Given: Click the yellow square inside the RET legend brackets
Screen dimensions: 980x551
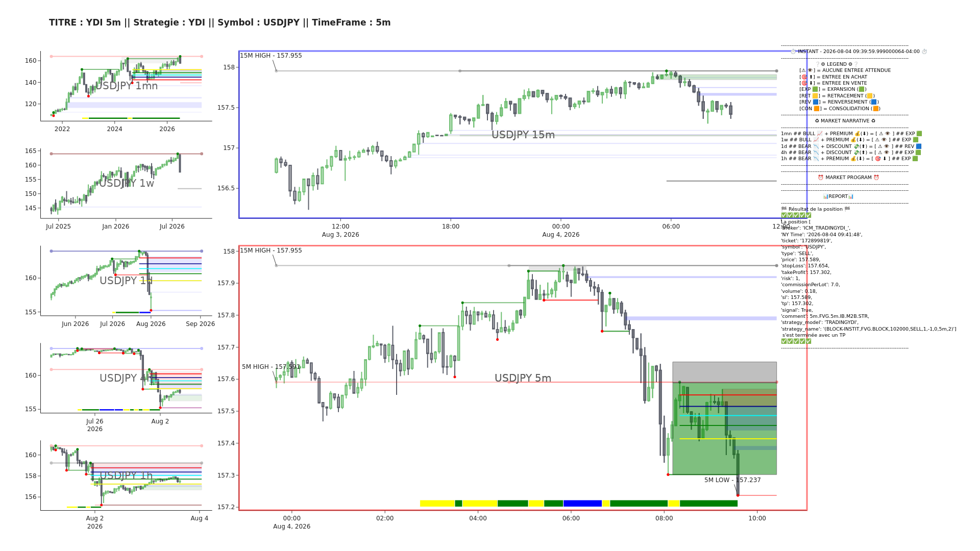Looking at the screenshot, I should [815, 96].
